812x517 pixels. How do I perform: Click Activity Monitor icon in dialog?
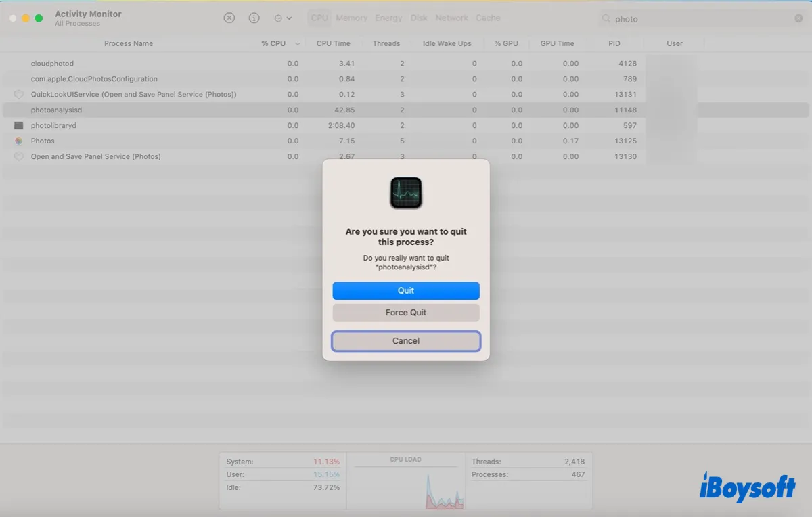tap(406, 193)
